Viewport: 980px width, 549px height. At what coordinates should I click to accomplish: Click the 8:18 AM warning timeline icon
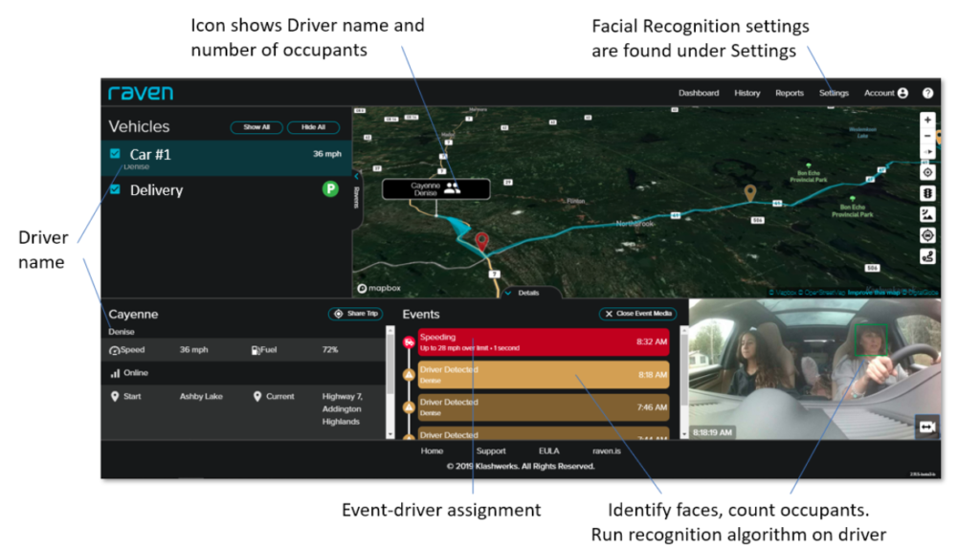point(409,374)
